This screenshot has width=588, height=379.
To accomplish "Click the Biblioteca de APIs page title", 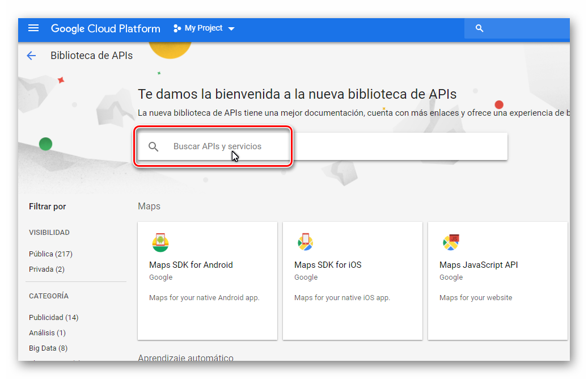I will click(x=91, y=56).
